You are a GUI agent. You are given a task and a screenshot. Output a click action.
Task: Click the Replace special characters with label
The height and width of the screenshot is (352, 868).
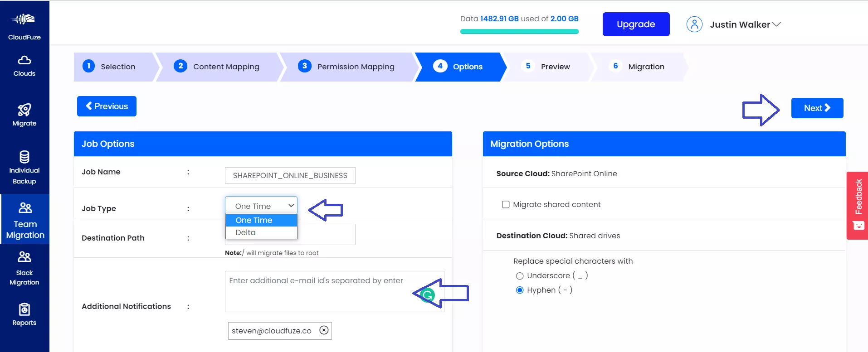pyautogui.click(x=573, y=261)
